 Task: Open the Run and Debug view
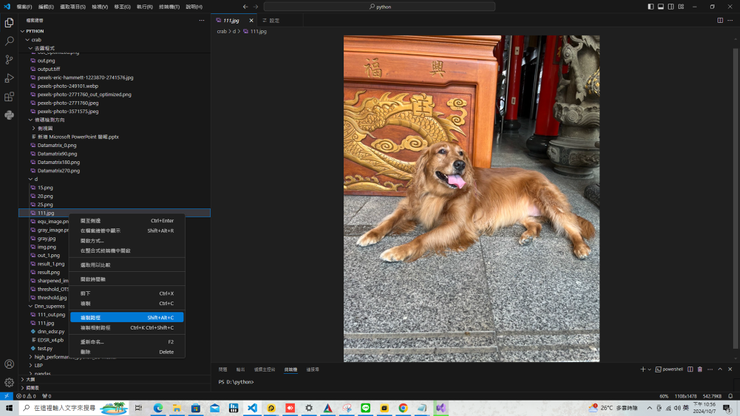pos(9,78)
